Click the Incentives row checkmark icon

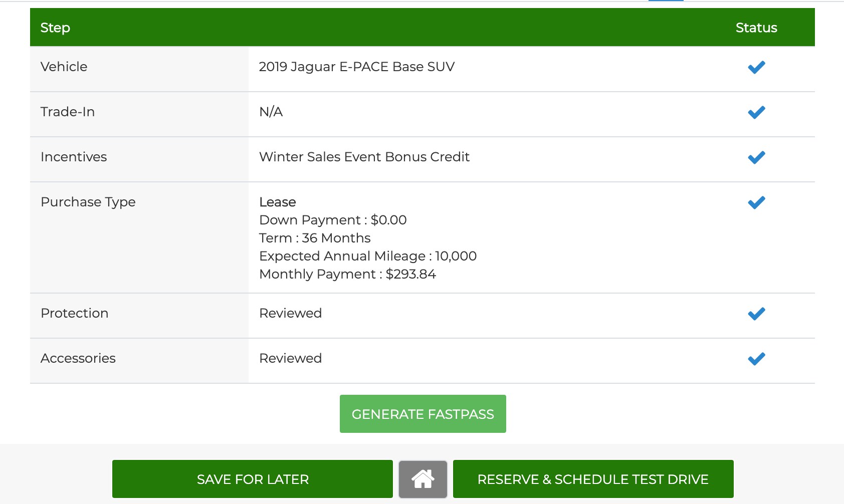pos(756,157)
